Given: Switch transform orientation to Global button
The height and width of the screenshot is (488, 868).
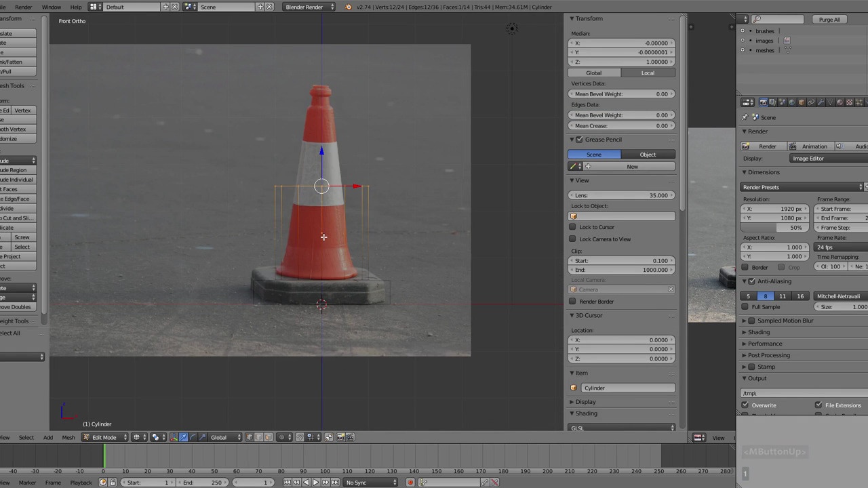Looking at the screenshot, I should point(593,73).
